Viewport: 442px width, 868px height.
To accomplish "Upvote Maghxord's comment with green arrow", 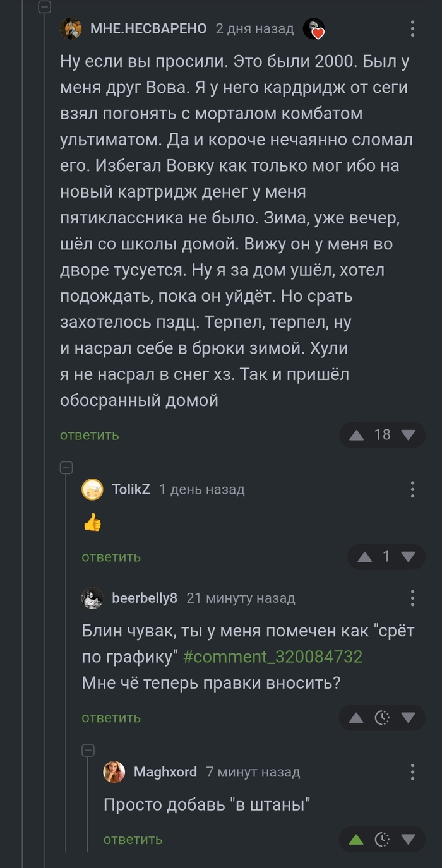I will pos(357,840).
